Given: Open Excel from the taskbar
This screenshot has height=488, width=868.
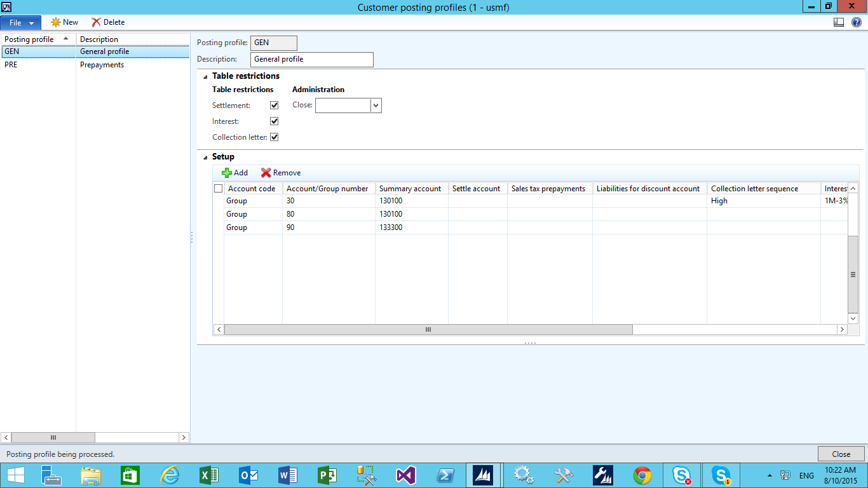Looking at the screenshot, I should (x=209, y=475).
